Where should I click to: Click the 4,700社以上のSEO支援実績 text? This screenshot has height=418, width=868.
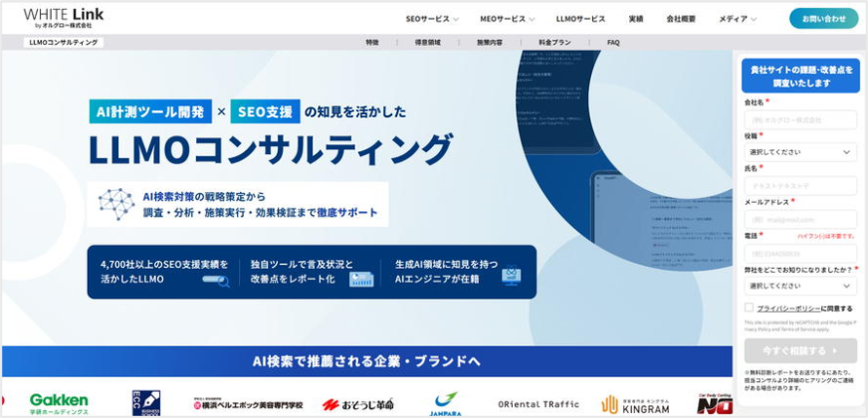coord(165,272)
